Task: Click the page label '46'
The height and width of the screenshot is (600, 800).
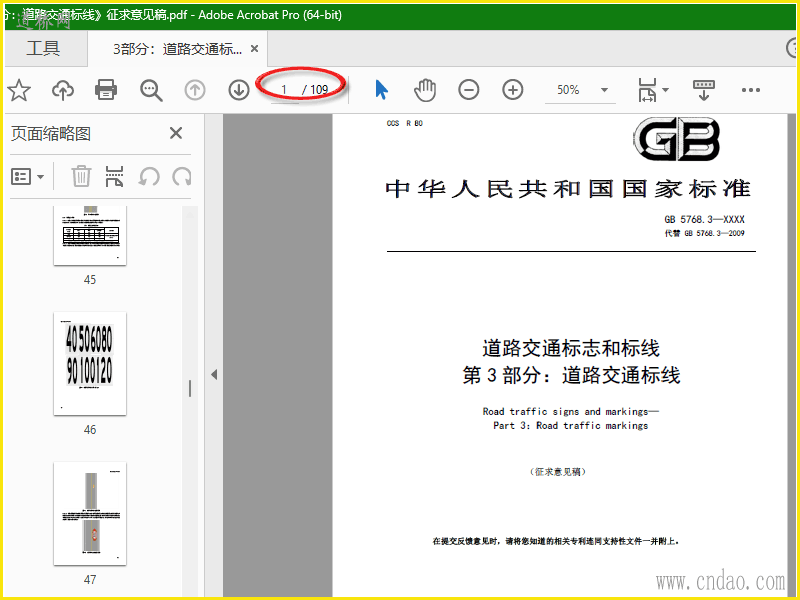Action: (x=90, y=430)
